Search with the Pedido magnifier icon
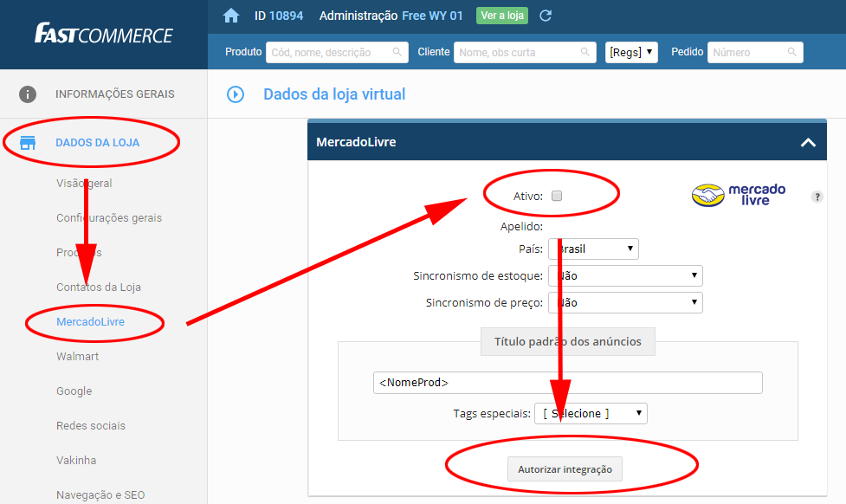Image resolution: width=846 pixels, height=504 pixels. (x=791, y=52)
